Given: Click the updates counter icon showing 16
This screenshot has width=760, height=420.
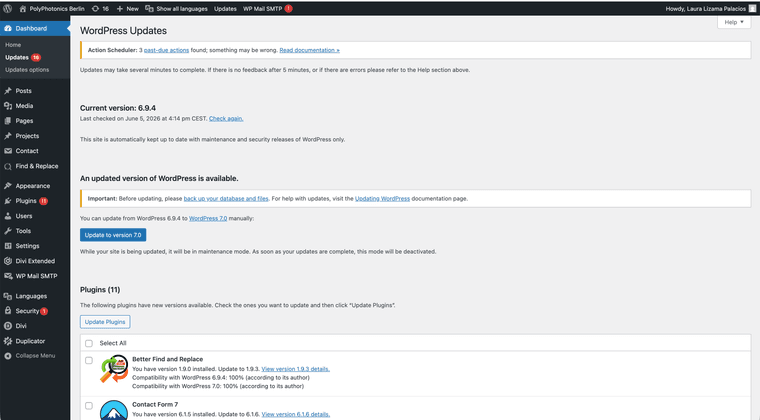Looking at the screenshot, I should (95, 9).
